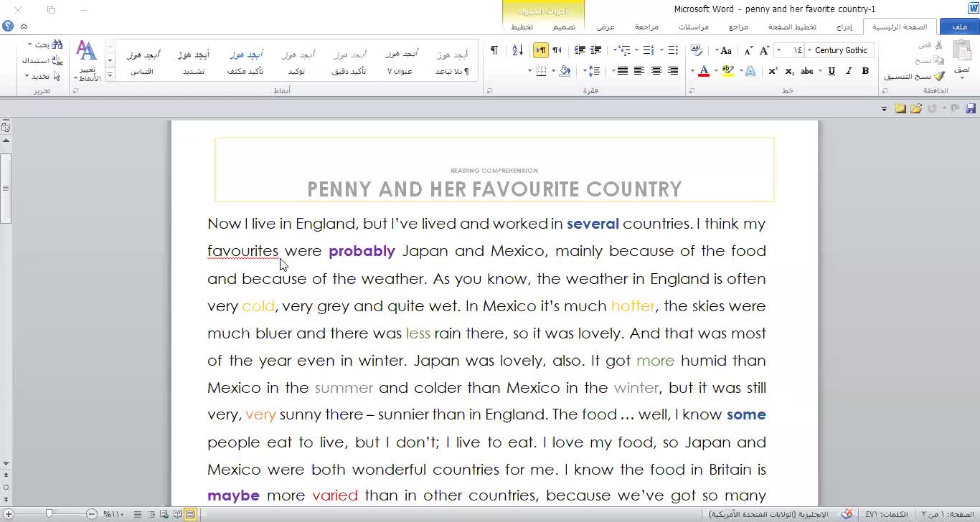Screen dimensions: 980x522
Task: Switch to Full Screen Reading view in status bar
Action: (177, 514)
